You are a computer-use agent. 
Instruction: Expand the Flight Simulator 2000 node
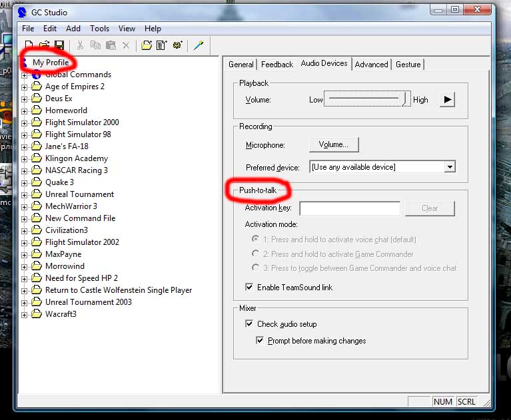click(x=25, y=123)
